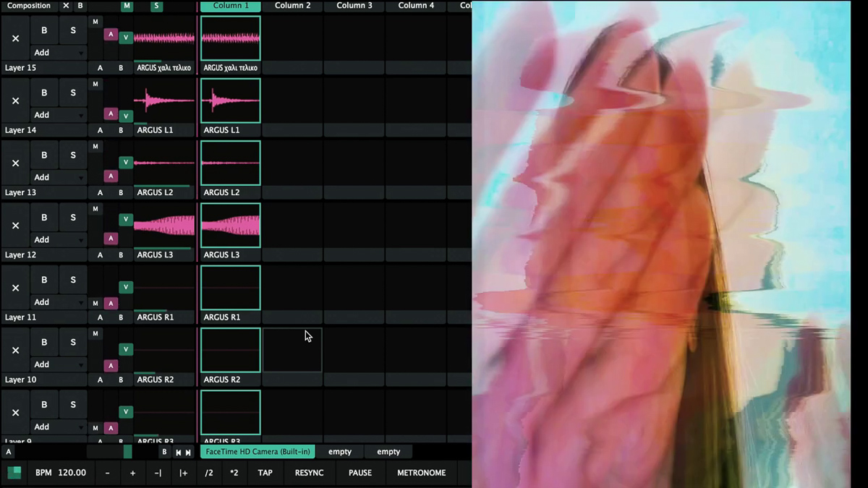Double the tempo with *2 button
Viewport: 868px width, 488px height.
[234, 473]
